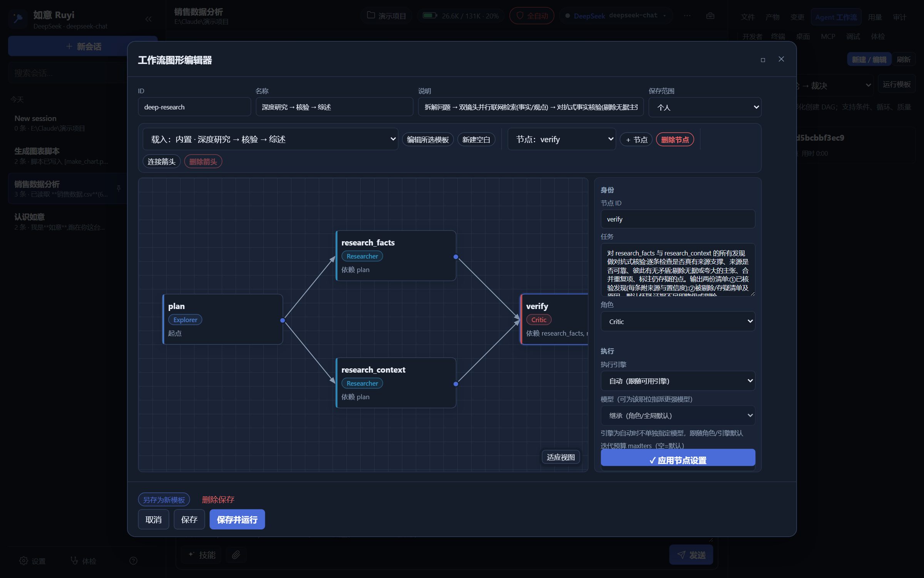Select the research_context node
The width and height of the screenshot is (924, 578).
pyautogui.click(x=396, y=383)
